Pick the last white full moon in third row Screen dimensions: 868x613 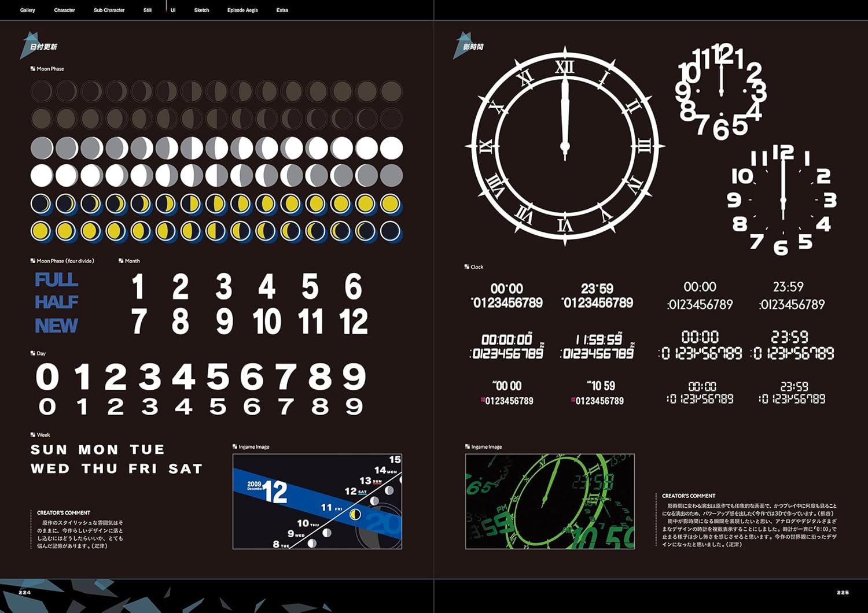pos(391,148)
